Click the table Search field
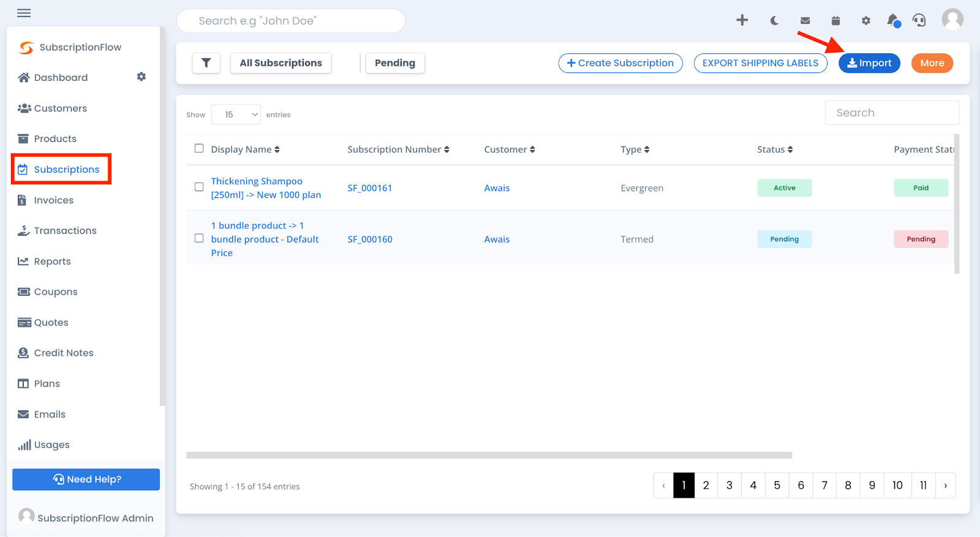This screenshot has width=980, height=537. 892,113
